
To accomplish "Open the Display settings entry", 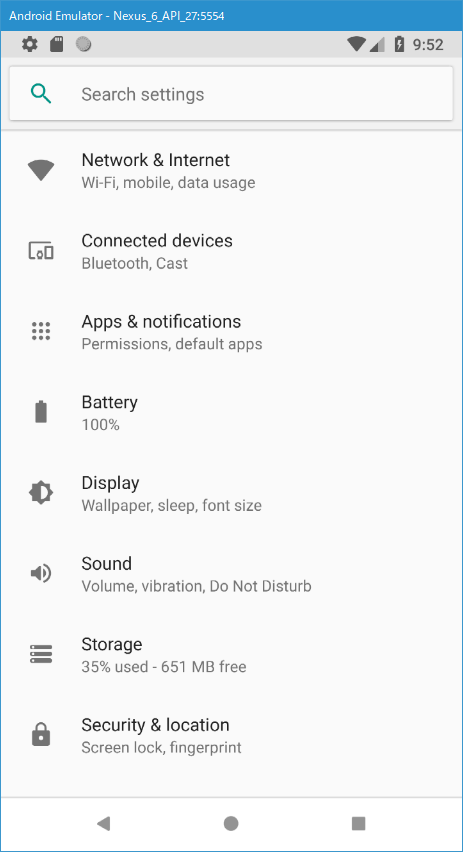I will tap(232, 493).
